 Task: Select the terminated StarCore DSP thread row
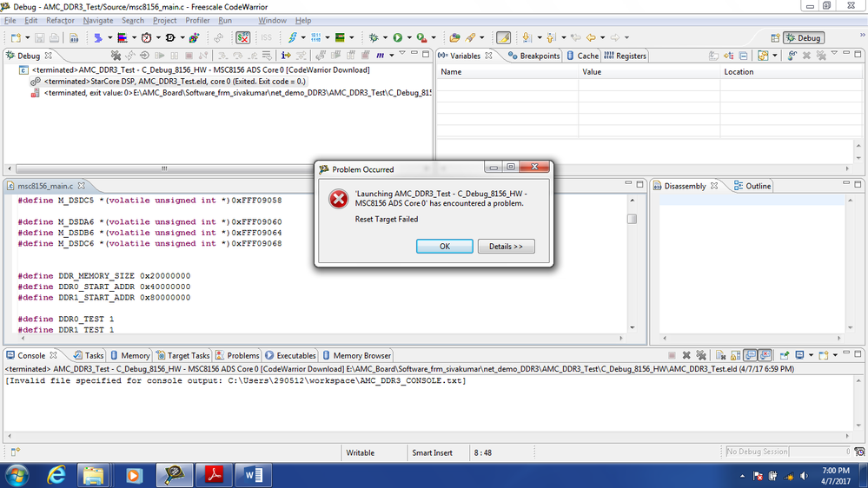click(175, 82)
